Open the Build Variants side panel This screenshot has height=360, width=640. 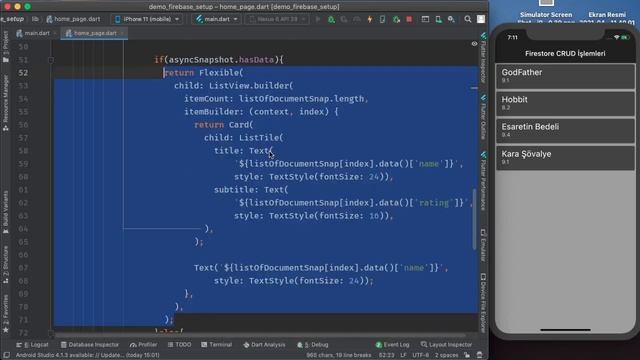[x=6, y=212]
